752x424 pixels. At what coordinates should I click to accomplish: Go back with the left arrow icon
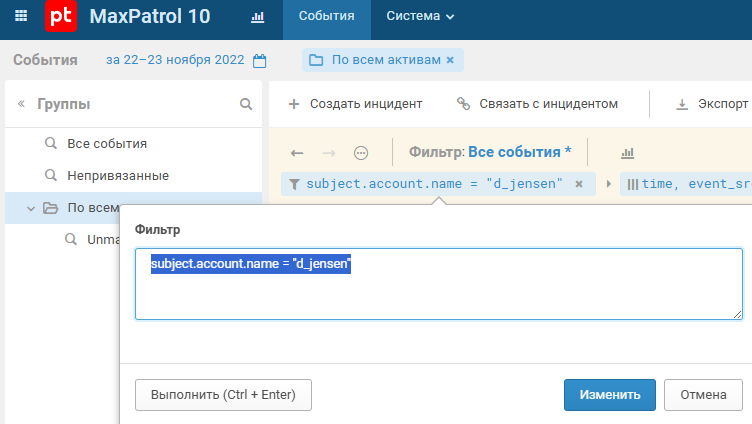coord(297,153)
